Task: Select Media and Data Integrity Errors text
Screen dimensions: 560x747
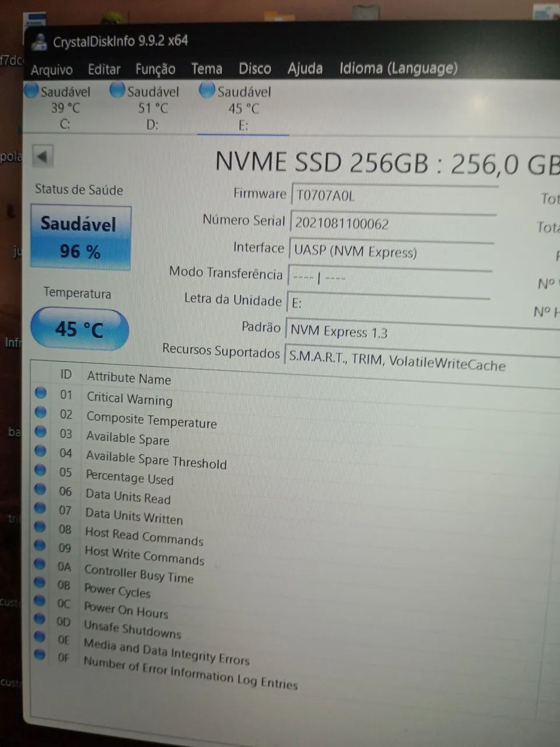Action: coord(166,651)
